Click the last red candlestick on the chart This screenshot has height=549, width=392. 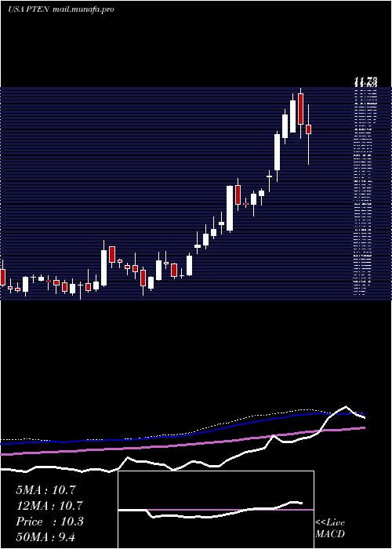point(308,129)
